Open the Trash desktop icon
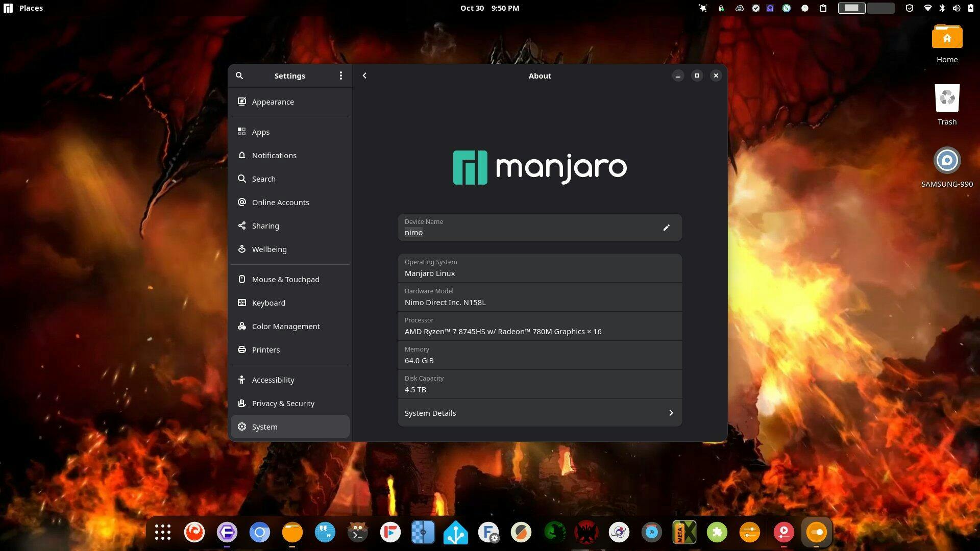Screen dimensions: 980x551 pyautogui.click(x=947, y=99)
